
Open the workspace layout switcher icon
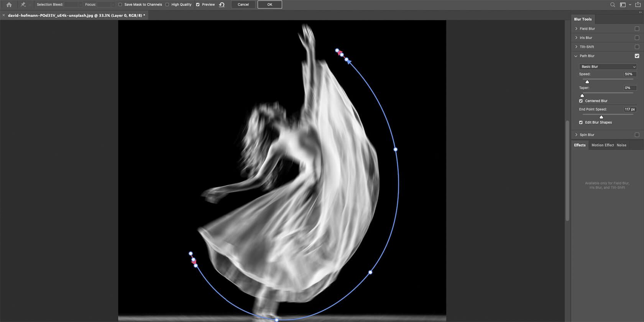click(623, 5)
